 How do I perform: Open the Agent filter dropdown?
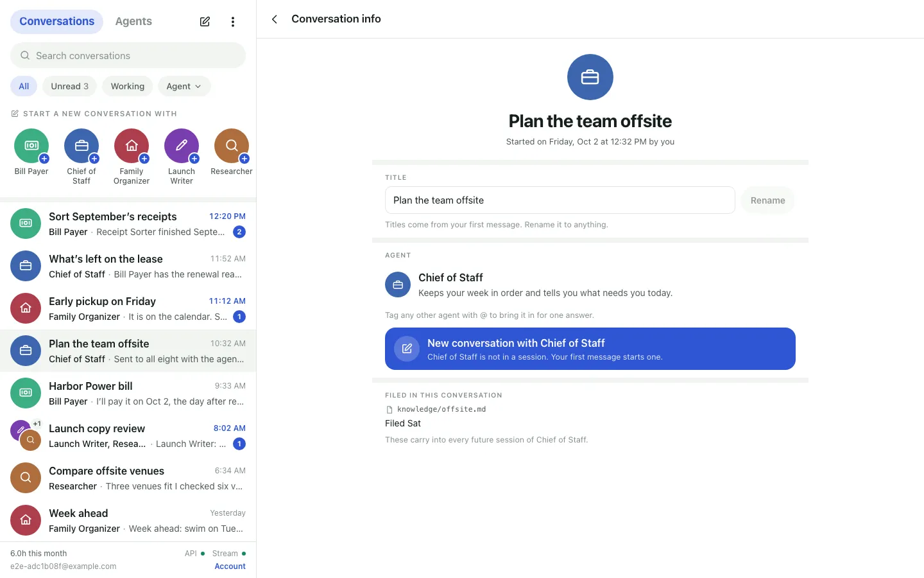tap(184, 86)
